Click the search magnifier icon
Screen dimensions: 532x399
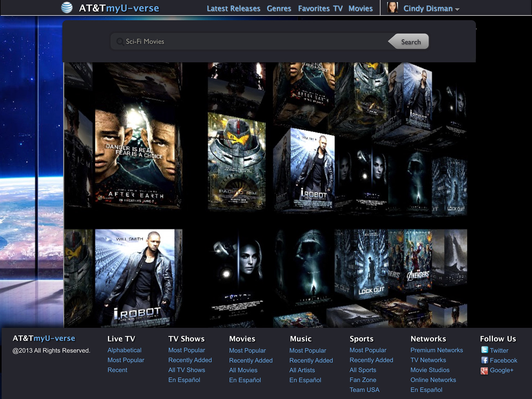[x=120, y=42]
